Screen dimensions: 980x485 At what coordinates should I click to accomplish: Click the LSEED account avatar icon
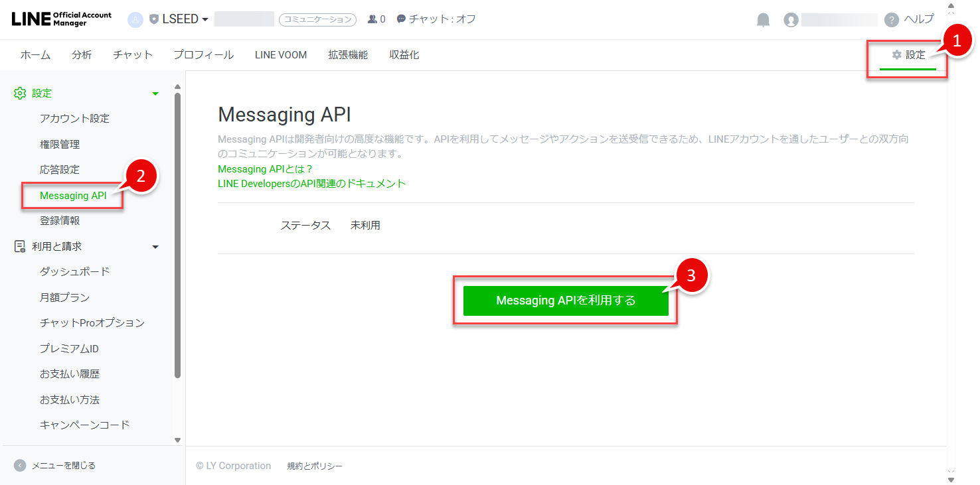135,20
